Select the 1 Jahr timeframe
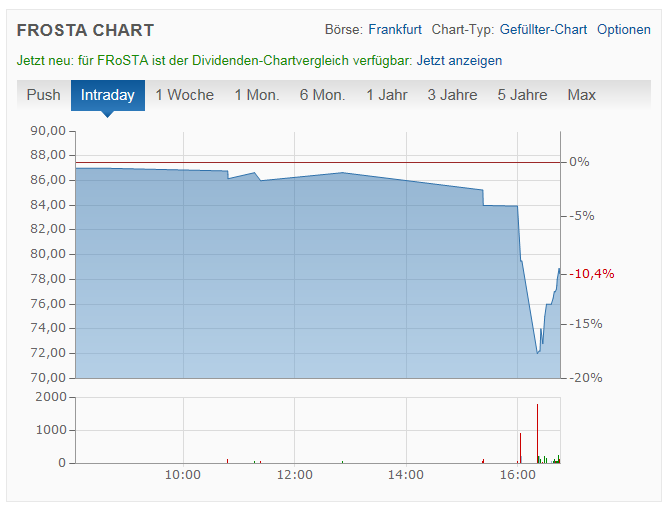The height and width of the screenshot is (512, 672). click(386, 95)
